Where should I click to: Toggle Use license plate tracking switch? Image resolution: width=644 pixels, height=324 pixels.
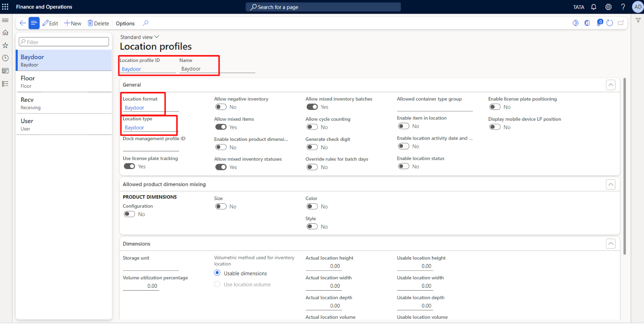[130, 166]
